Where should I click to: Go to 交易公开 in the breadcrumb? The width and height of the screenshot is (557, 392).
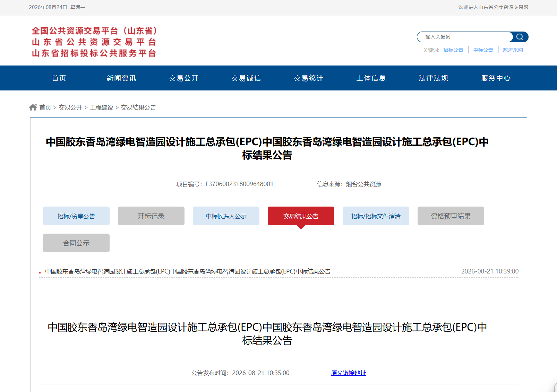point(70,107)
